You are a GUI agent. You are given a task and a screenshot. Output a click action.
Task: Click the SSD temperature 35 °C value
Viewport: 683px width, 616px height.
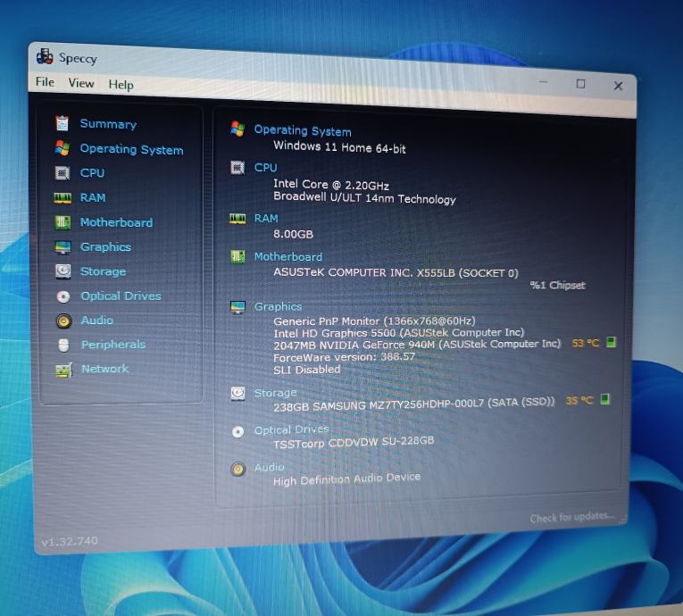579,400
